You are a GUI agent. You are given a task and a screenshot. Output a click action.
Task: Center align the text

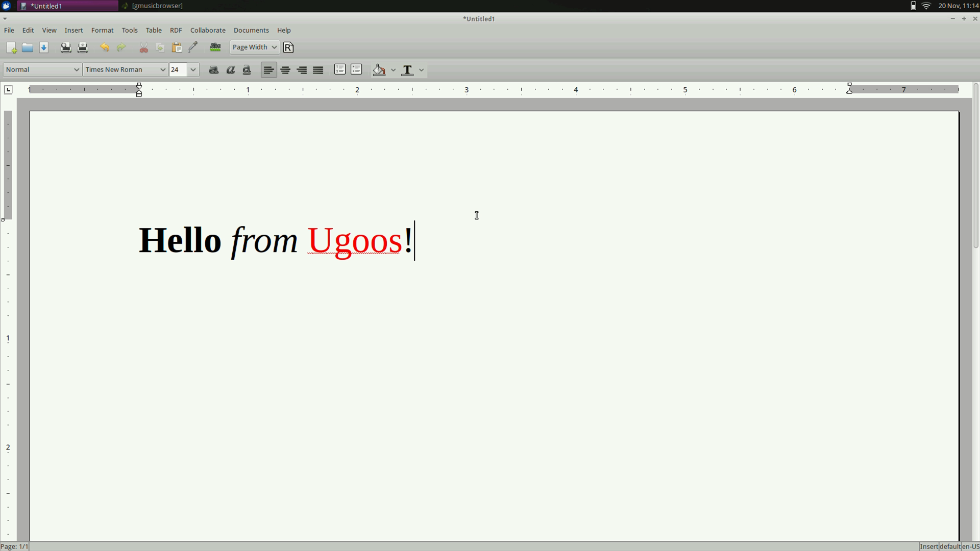click(285, 70)
